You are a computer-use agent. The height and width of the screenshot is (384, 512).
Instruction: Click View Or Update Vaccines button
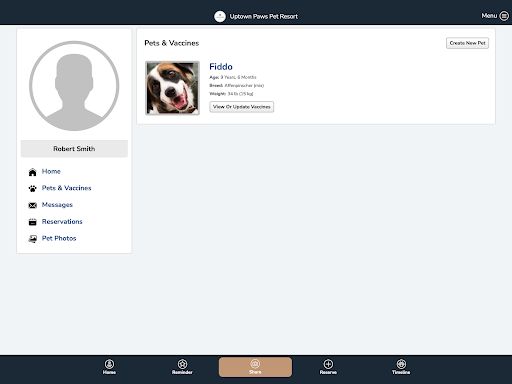[242, 107]
